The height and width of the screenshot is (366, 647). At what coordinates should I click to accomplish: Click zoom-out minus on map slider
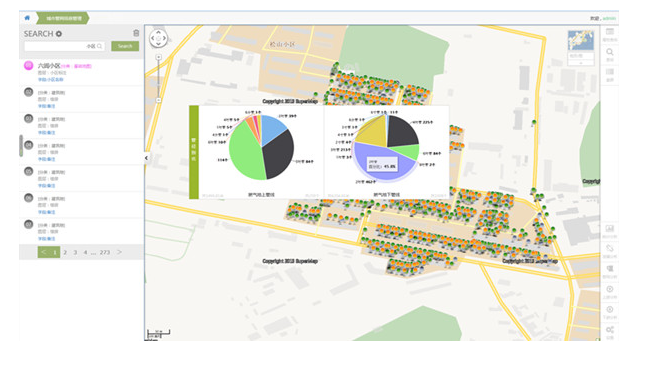158,100
